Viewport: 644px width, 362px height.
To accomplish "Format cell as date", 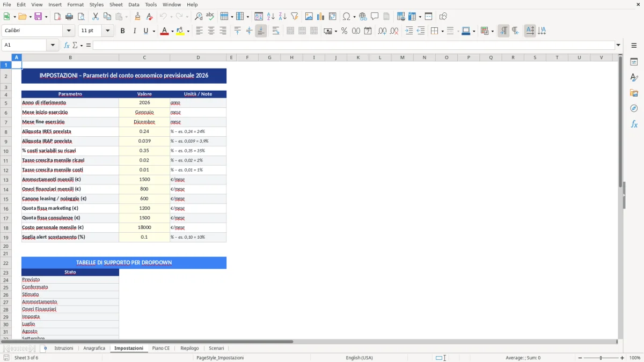I will 368,31.
